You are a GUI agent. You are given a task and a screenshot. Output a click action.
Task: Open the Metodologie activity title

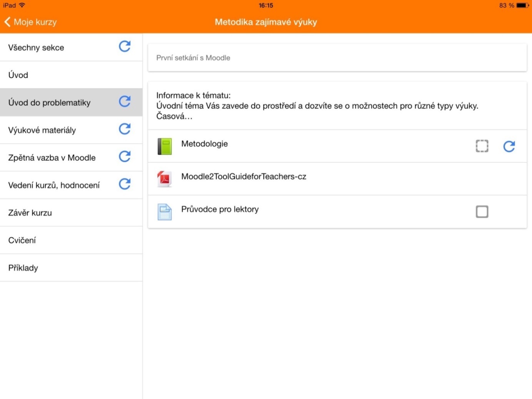pos(204,144)
